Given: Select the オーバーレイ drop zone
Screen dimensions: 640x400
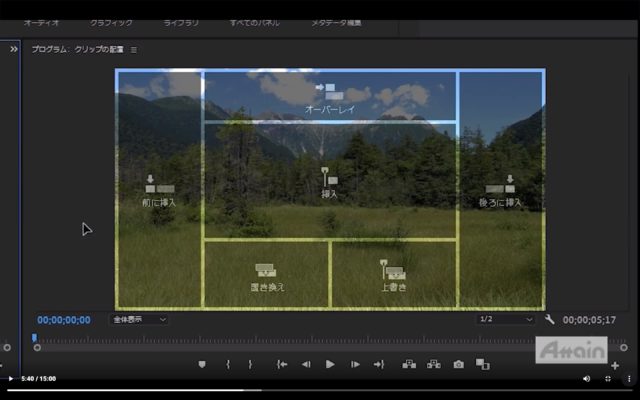Looking at the screenshot, I should click(x=330, y=96).
